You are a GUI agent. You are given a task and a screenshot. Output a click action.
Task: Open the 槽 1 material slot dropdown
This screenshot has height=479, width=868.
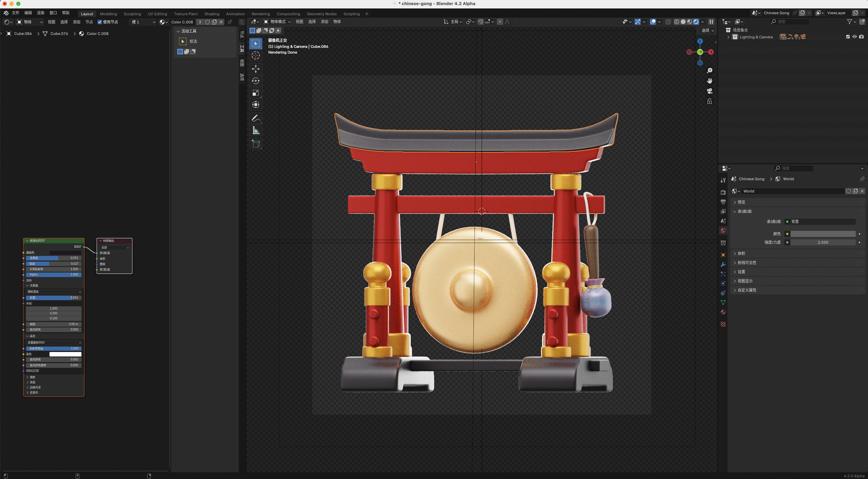[143, 22]
